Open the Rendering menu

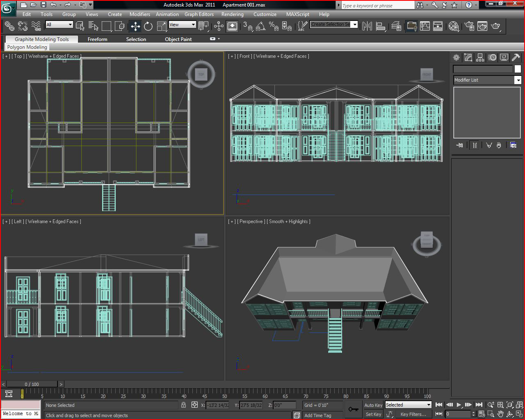[x=232, y=14]
